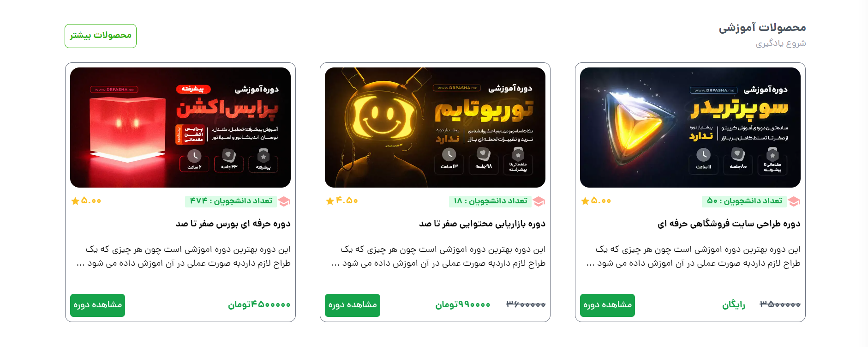Viewport: 868px width, 347px height.
Task: Click مشاهده دوره on the طراحی سایت course
Action: 607,305
